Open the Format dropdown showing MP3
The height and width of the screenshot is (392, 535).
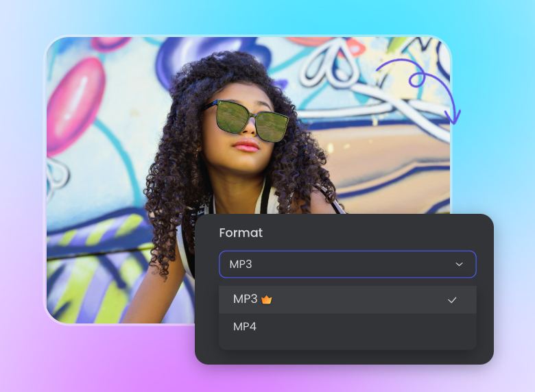(x=347, y=264)
